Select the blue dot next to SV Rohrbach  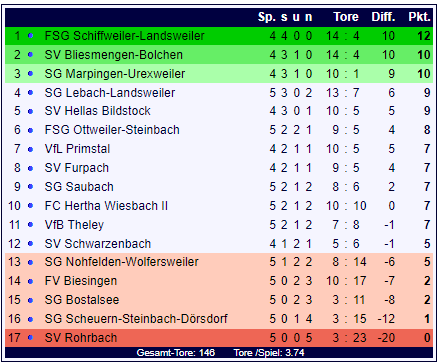pyautogui.click(x=30, y=338)
